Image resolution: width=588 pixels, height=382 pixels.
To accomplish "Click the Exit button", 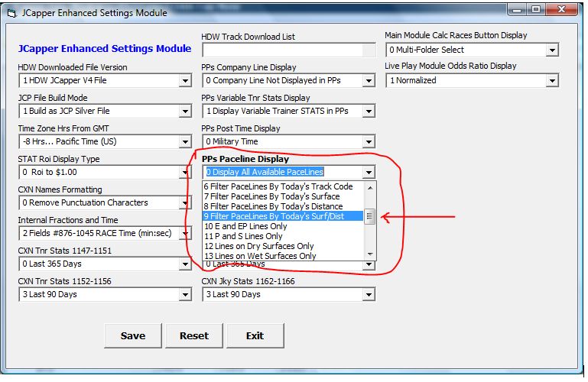I will 255,335.
